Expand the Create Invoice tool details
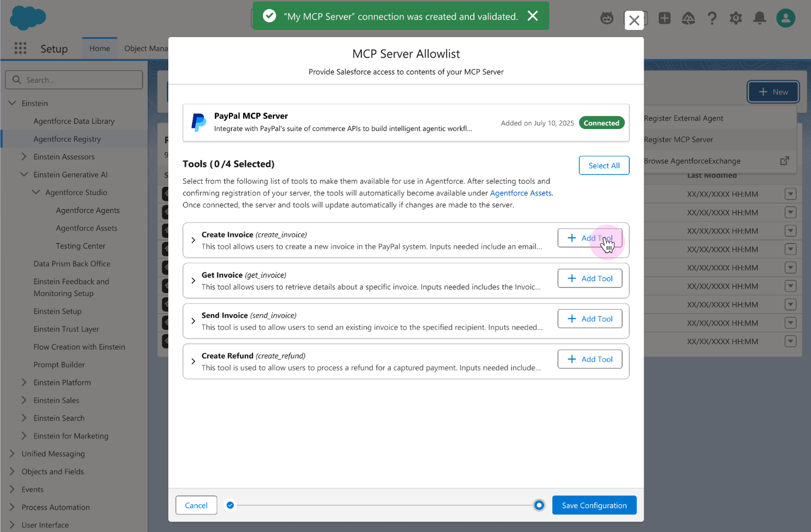The width and height of the screenshot is (811, 532). [193, 240]
